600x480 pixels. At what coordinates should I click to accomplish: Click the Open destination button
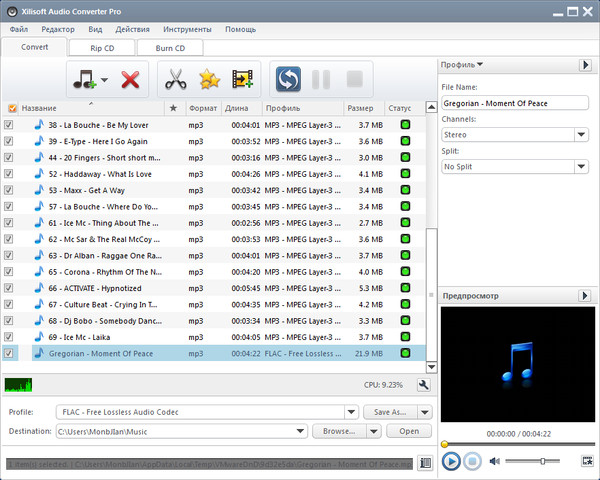pos(409,431)
